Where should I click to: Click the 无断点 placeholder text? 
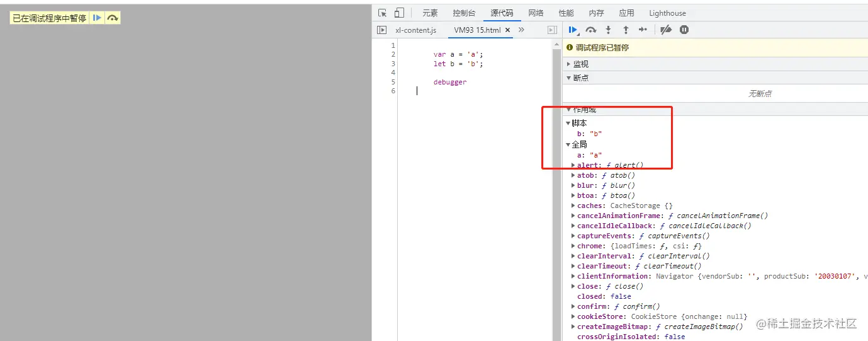pyautogui.click(x=760, y=94)
